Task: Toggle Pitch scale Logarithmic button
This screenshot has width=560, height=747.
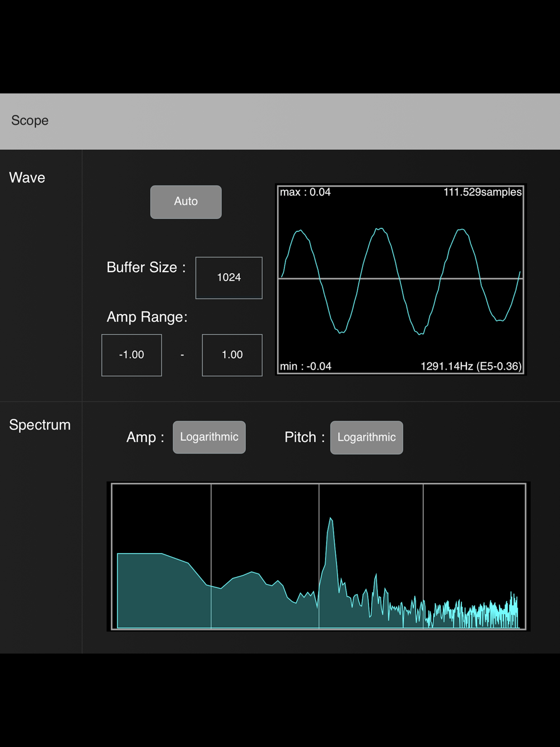Action: coord(367,437)
